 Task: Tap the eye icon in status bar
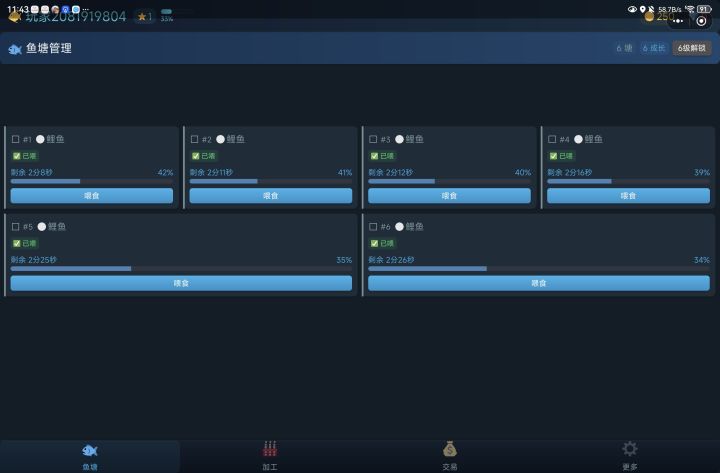point(632,9)
